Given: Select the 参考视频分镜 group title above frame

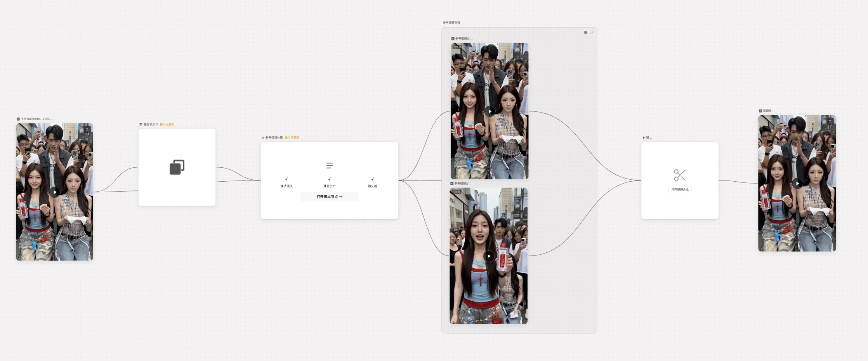Looking at the screenshot, I should click(451, 23).
